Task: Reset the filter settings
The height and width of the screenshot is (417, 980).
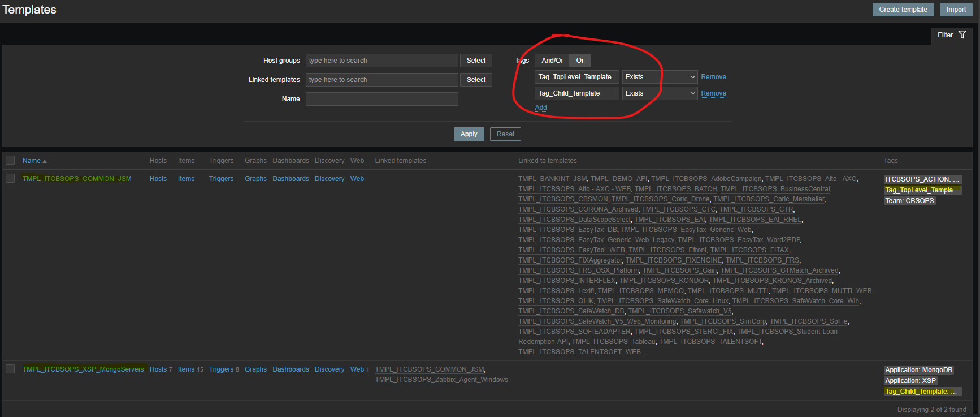Action: pos(505,134)
